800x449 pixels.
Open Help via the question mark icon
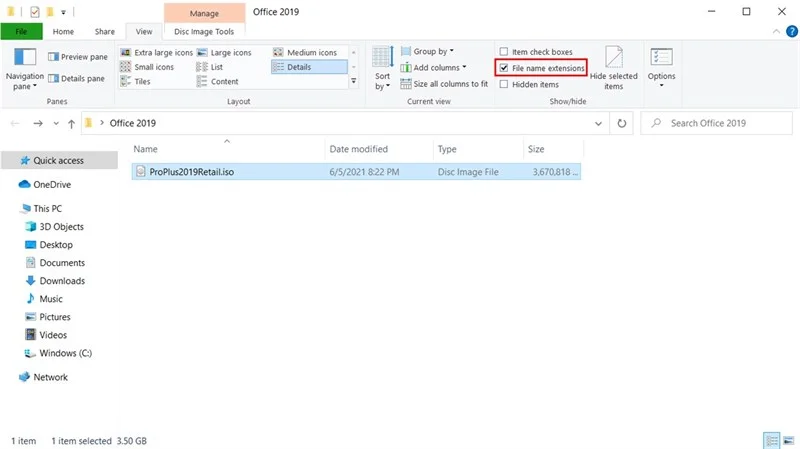(x=791, y=32)
